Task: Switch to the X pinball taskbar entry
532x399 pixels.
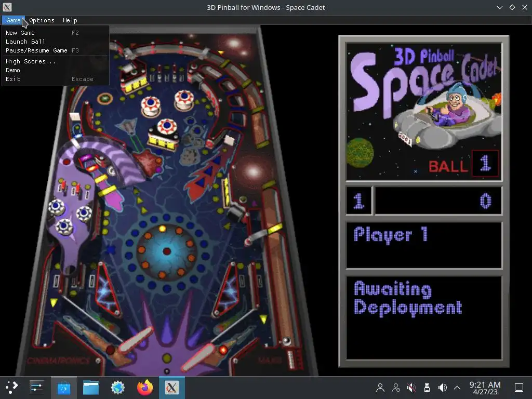Action: tap(172, 388)
